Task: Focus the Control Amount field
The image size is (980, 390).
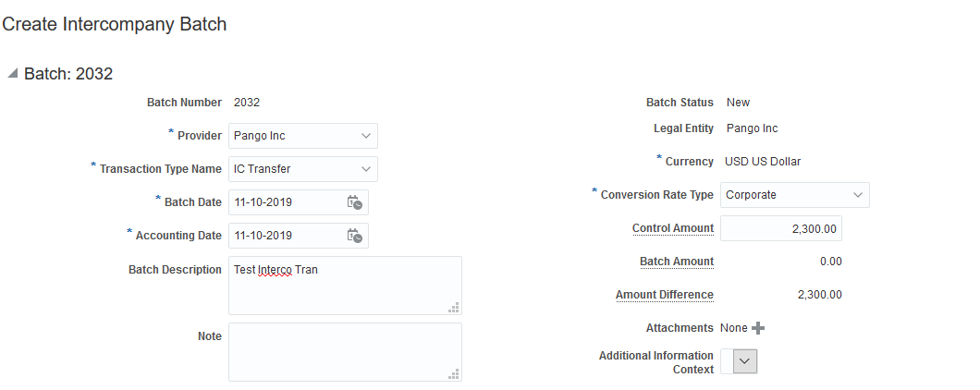Action: pos(780,228)
